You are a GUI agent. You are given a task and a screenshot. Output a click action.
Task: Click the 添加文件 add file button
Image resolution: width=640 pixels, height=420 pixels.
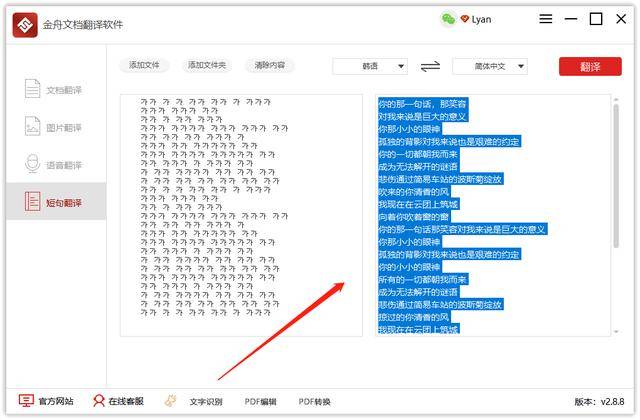(x=144, y=66)
